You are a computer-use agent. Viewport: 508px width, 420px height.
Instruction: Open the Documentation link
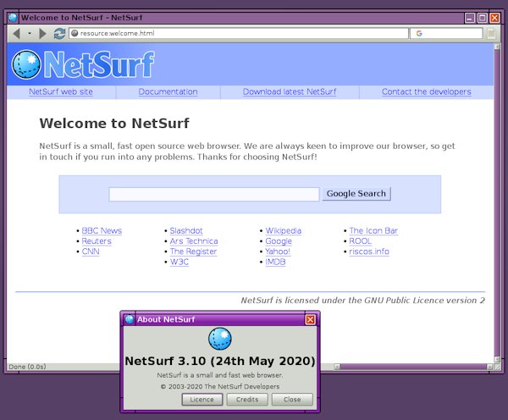pos(168,91)
